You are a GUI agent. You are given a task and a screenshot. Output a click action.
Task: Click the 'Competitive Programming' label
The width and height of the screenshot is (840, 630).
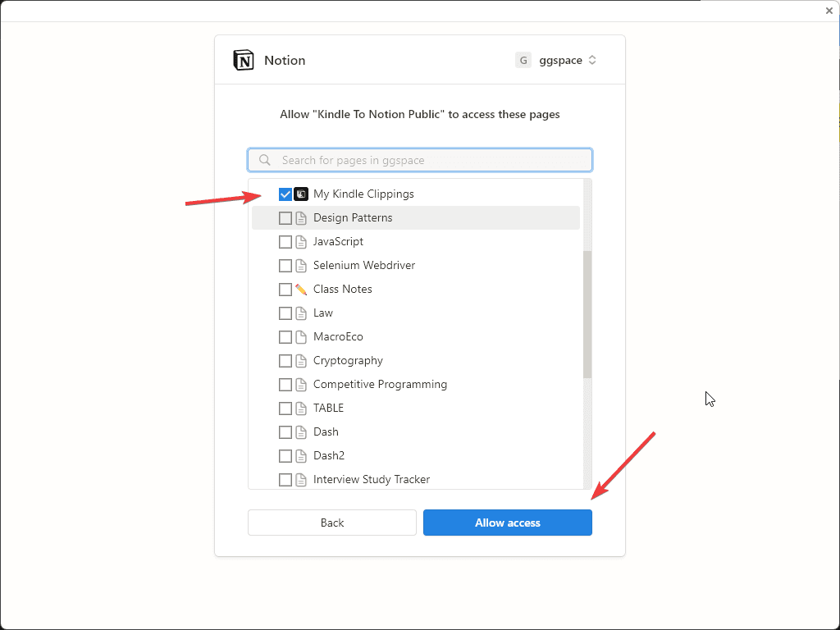pos(380,384)
